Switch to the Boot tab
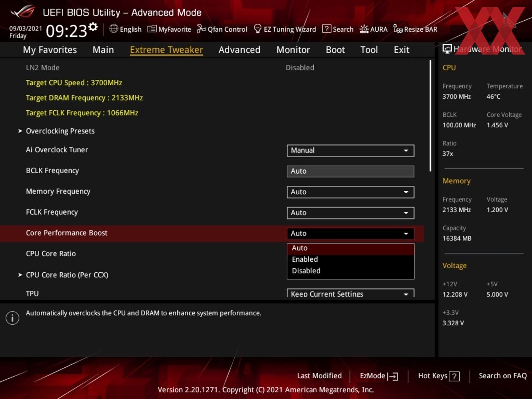 (x=335, y=50)
